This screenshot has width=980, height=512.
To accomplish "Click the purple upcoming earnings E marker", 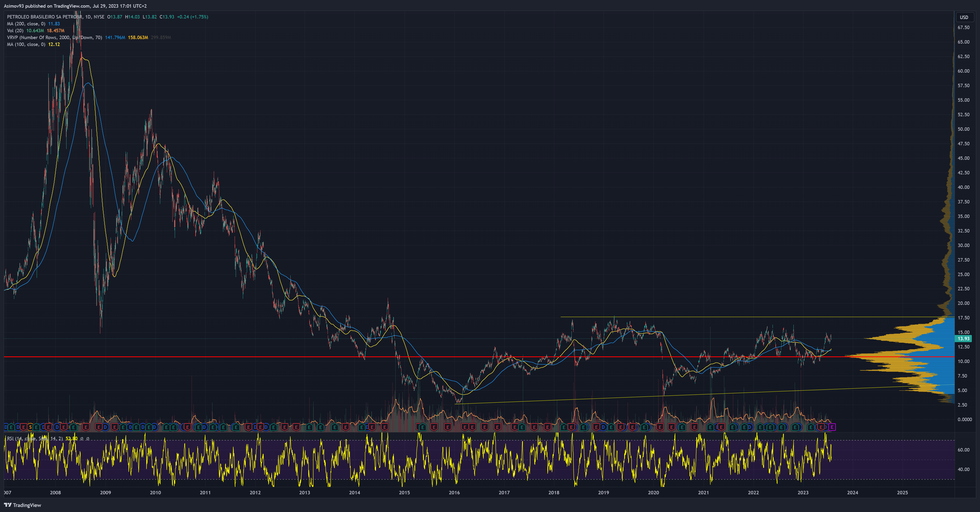I will (832, 427).
